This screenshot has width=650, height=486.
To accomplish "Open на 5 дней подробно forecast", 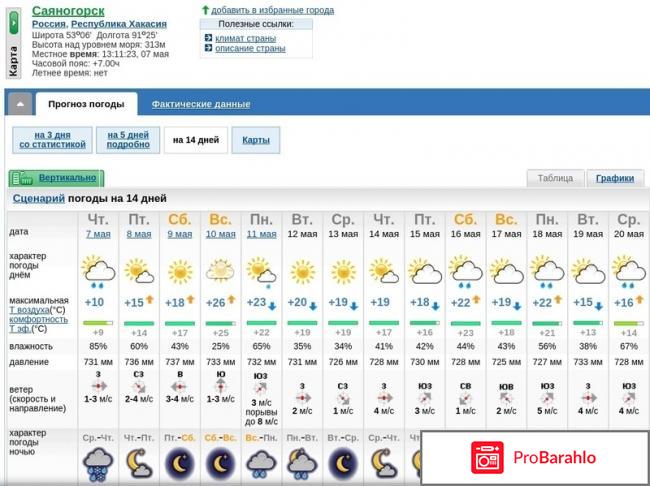I will (128, 140).
